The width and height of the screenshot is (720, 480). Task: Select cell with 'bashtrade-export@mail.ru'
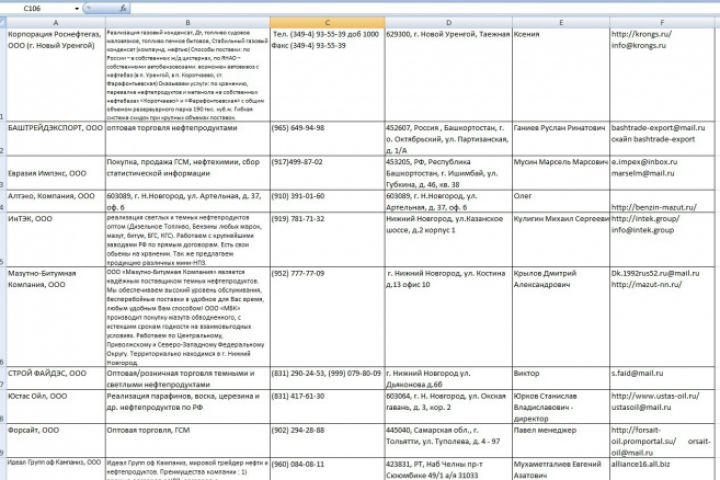pos(662,138)
